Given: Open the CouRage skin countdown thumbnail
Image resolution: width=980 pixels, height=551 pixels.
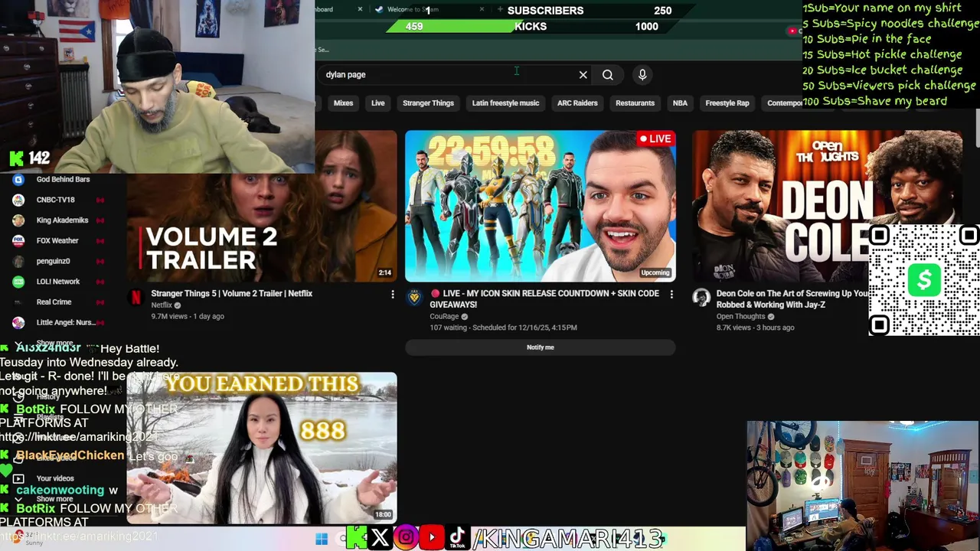Looking at the screenshot, I should click(x=541, y=206).
